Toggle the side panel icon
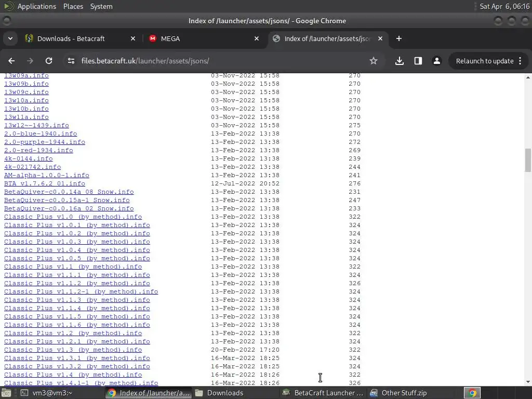The height and width of the screenshot is (399, 532). [418, 61]
